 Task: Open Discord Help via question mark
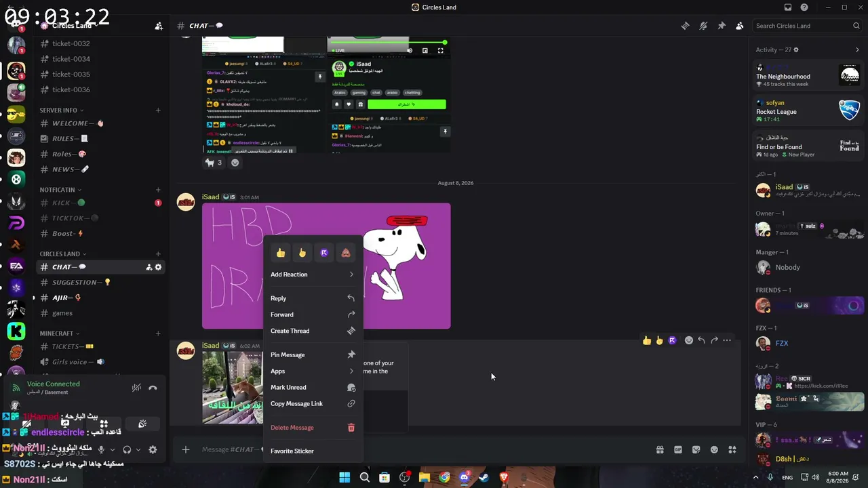(804, 7)
